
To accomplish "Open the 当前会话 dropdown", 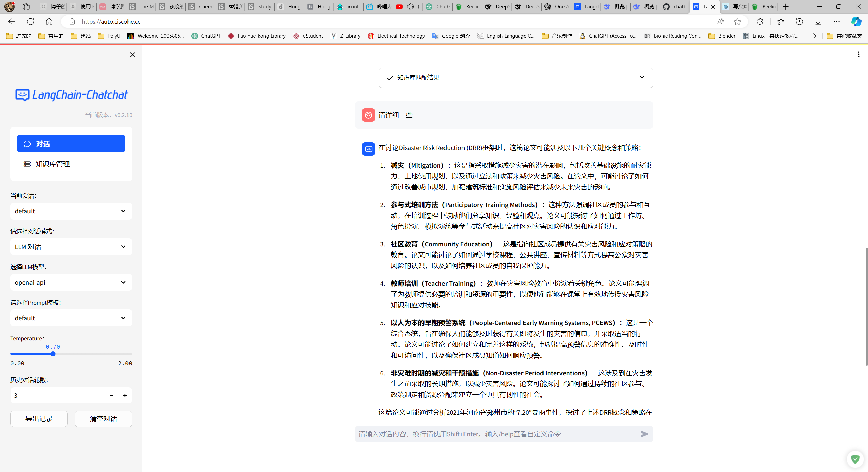I will click(71, 211).
